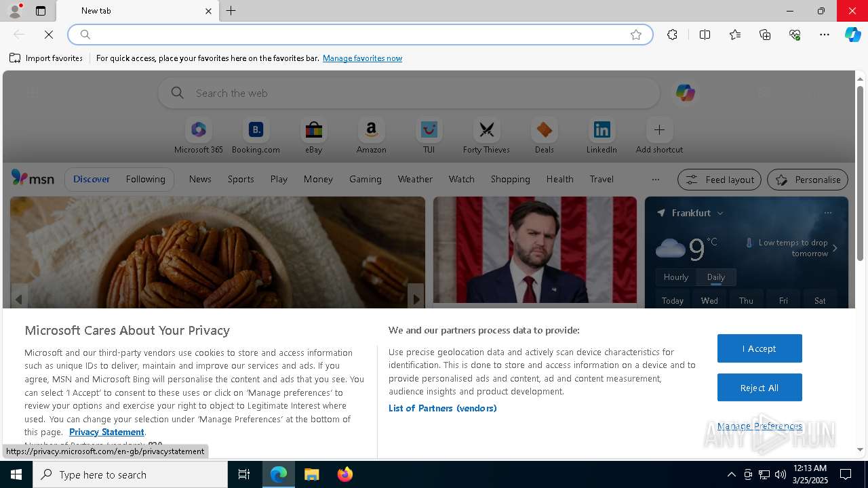Show previous carousel story arrow
Screen dimensions: 868x488
19,299
